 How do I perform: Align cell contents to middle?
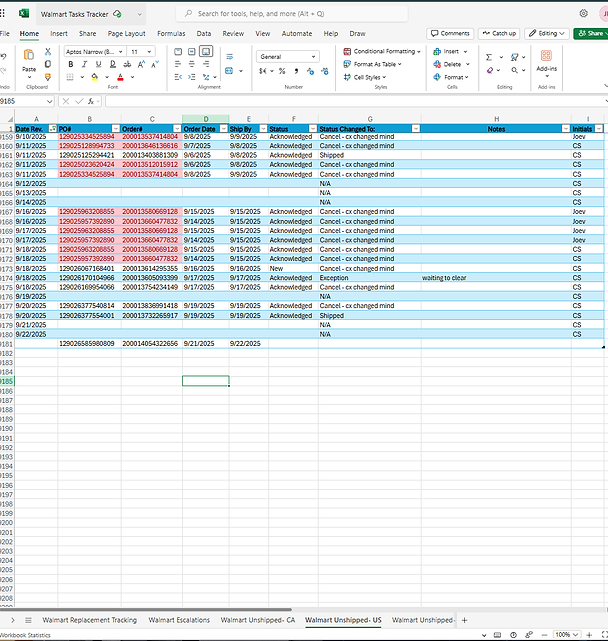[192, 52]
